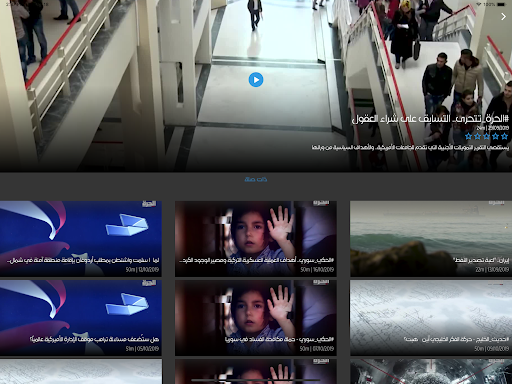512x384 pixels.
Task: Open child video about مكافحة الفساد في سوريا
Action: click(x=256, y=318)
